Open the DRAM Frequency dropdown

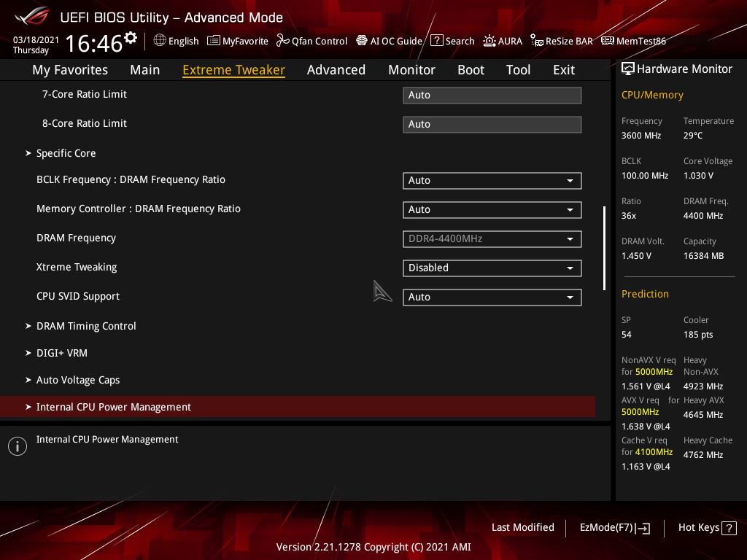coord(492,238)
